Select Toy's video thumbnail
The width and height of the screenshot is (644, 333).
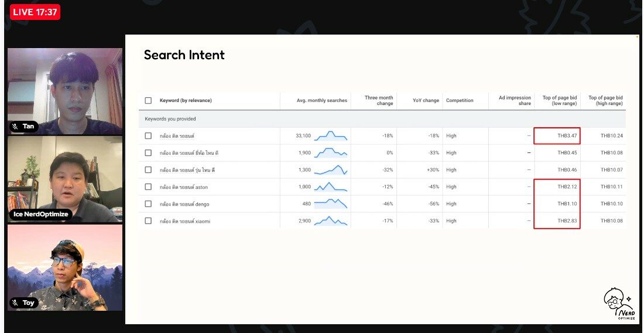65,268
